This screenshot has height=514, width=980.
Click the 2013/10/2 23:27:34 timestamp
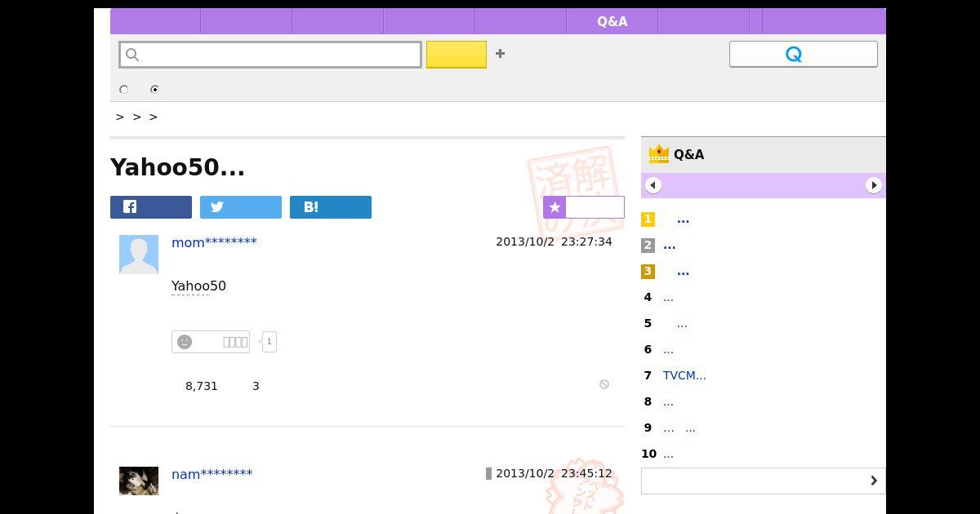(554, 241)
